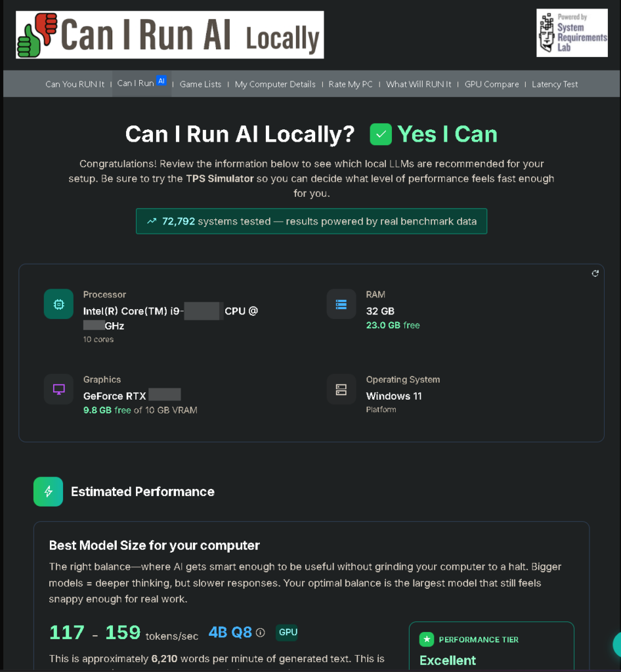Click the refresh icon in specs card
Screen dimensions: 621x672
point(595,274)
